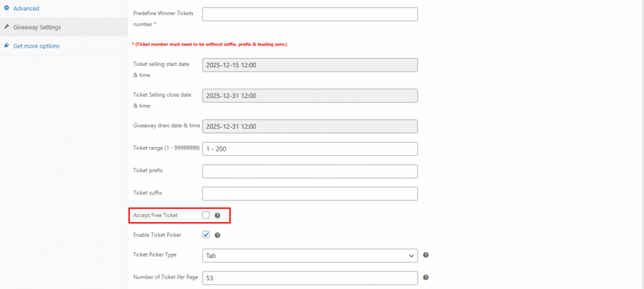The height and width of the screenshot is (289, 644).
Task: Click the Ticket prefix input field
Action: [x=309, y=172]
